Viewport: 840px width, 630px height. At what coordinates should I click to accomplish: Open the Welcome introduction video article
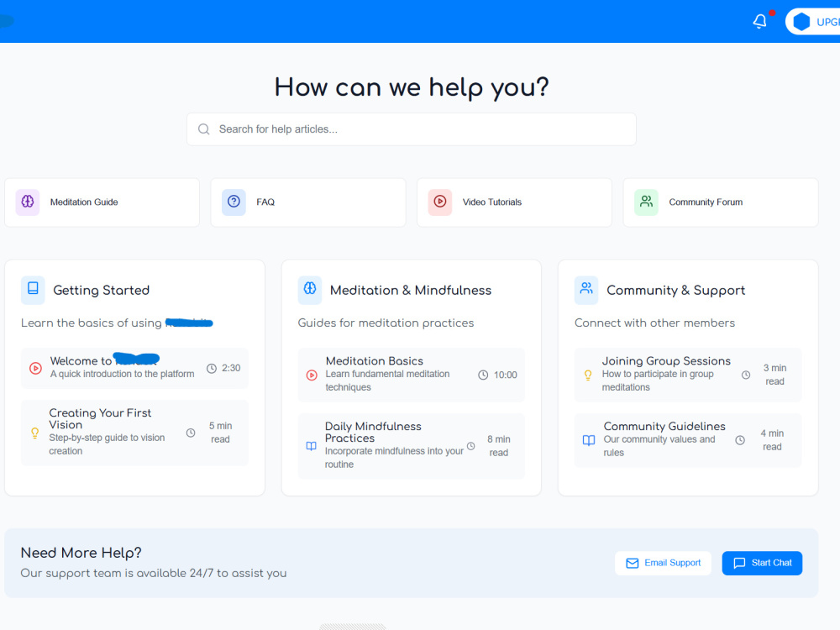(134, 368)
